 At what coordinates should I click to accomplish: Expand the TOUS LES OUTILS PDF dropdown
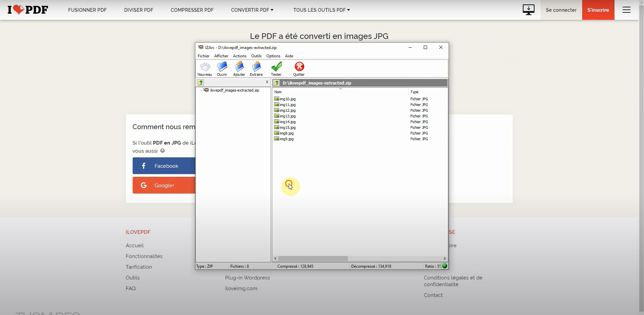click(322, 10)
